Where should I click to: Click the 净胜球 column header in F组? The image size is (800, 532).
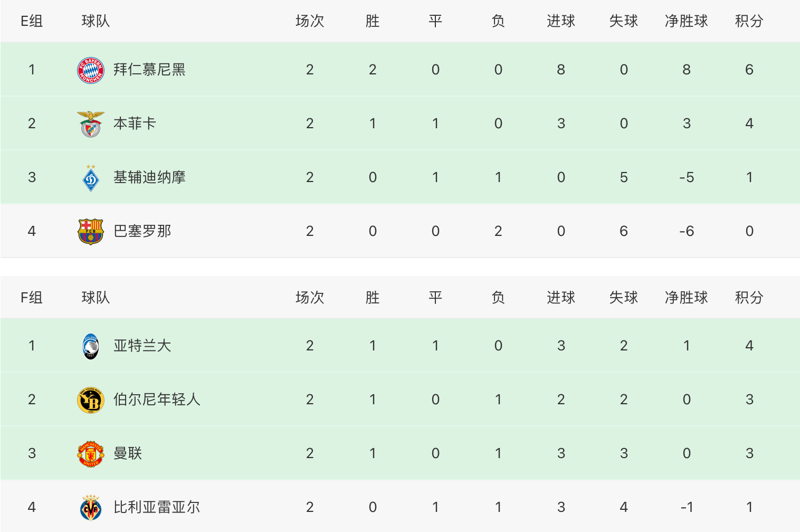point(687,298)
